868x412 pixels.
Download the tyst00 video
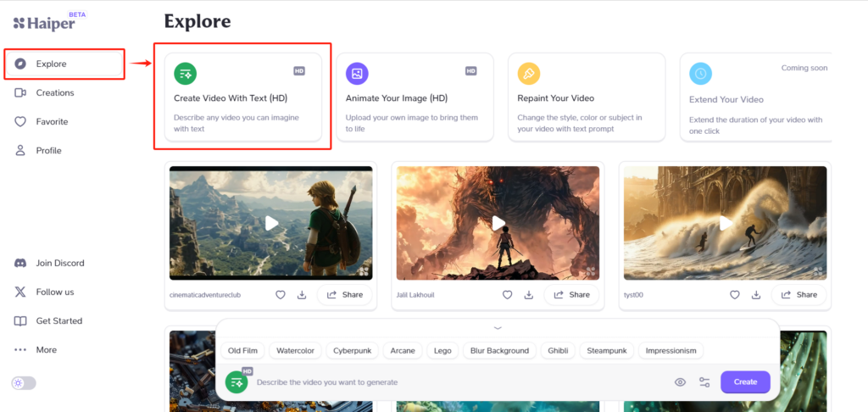pos(755,295)
